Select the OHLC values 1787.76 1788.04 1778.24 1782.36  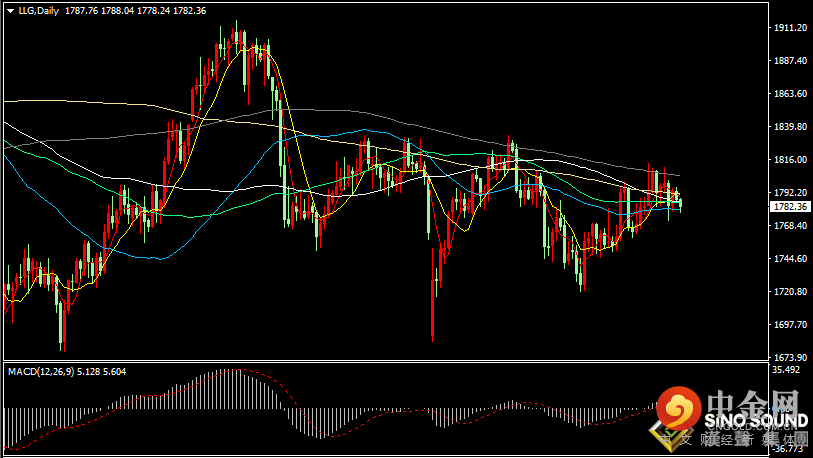click(x=135, y=10)
